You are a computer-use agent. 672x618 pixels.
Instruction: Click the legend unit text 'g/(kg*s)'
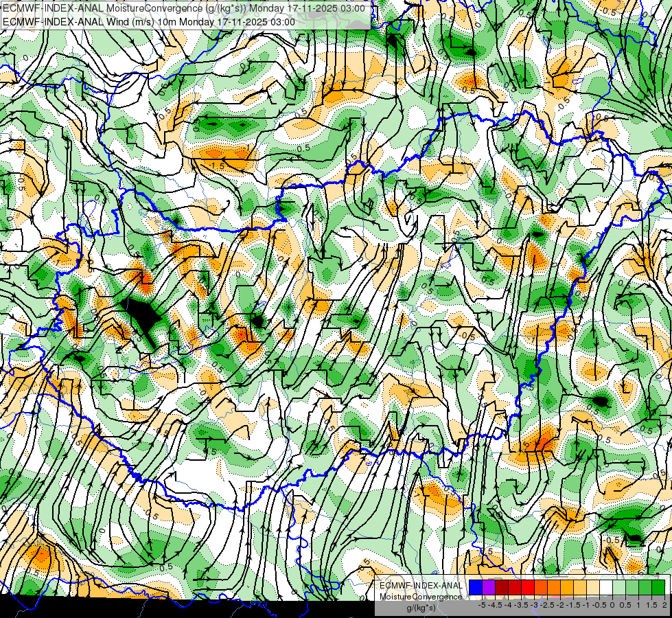pos(421,608)
